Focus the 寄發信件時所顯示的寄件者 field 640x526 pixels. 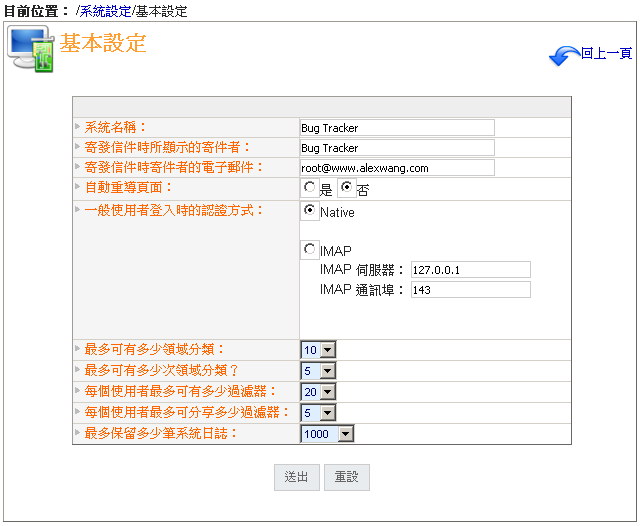click(397, 148)
